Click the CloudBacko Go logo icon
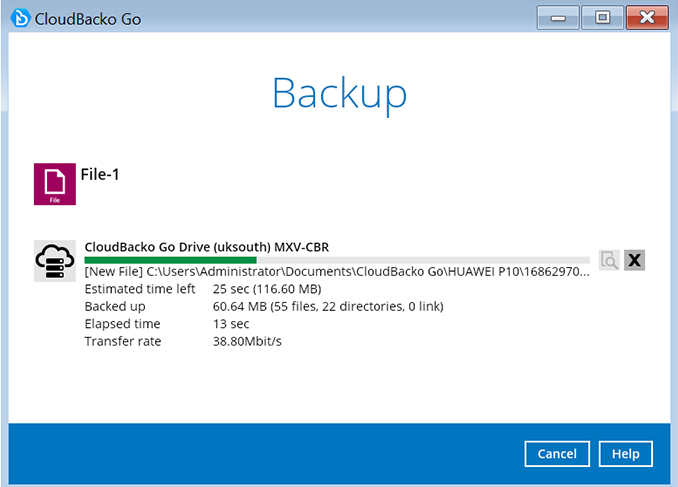The image size is (678, 487). [20, 18]
